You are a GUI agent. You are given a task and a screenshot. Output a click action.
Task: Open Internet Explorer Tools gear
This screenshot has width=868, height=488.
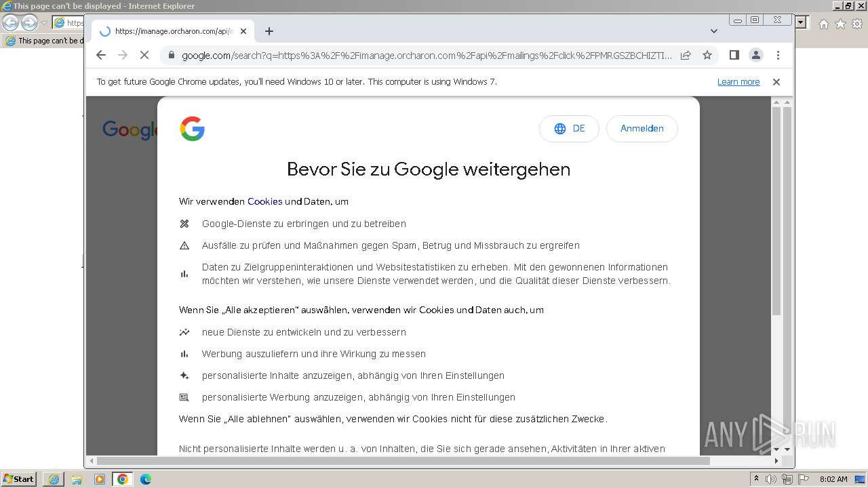pos(857,24)
